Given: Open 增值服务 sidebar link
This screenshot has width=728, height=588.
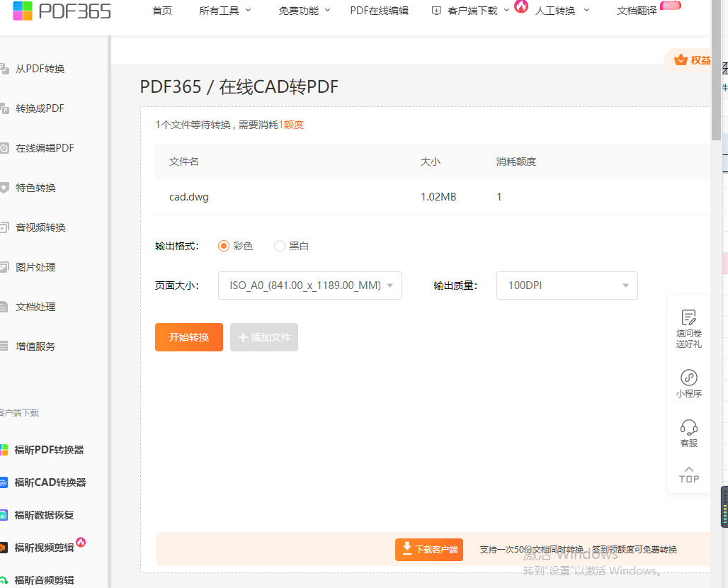Looking at the screenshot, I should tap(35, 346).
